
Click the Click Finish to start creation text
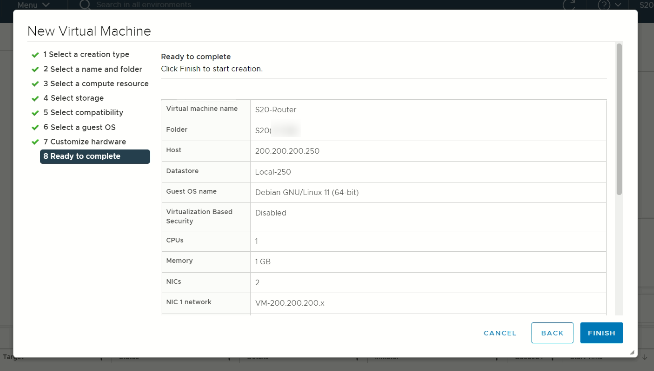[211, 69]
